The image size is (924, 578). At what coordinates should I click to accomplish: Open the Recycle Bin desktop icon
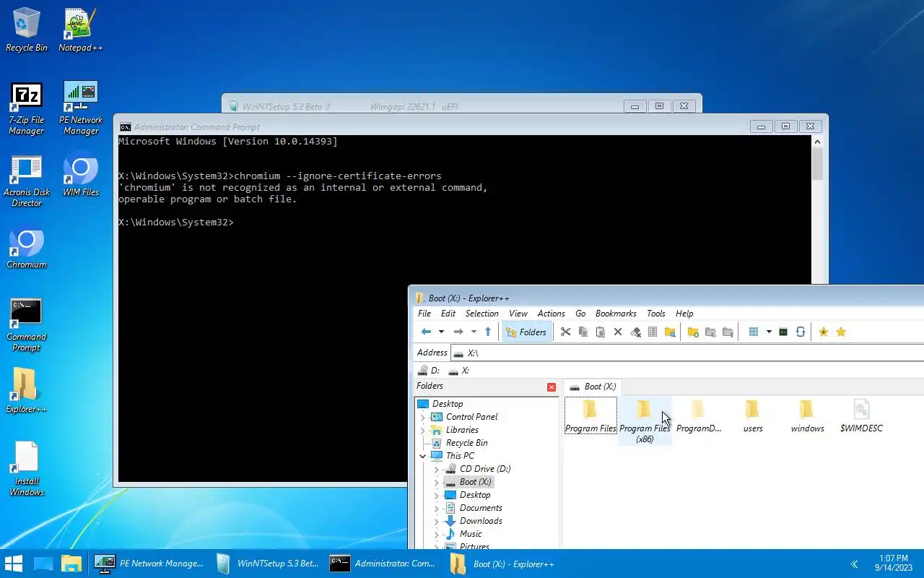(x=27, y=30)
